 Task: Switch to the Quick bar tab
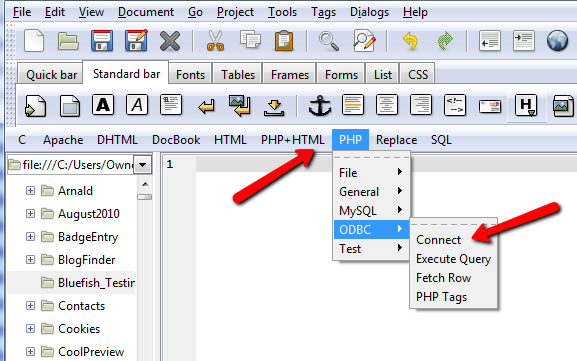[51, 74]
